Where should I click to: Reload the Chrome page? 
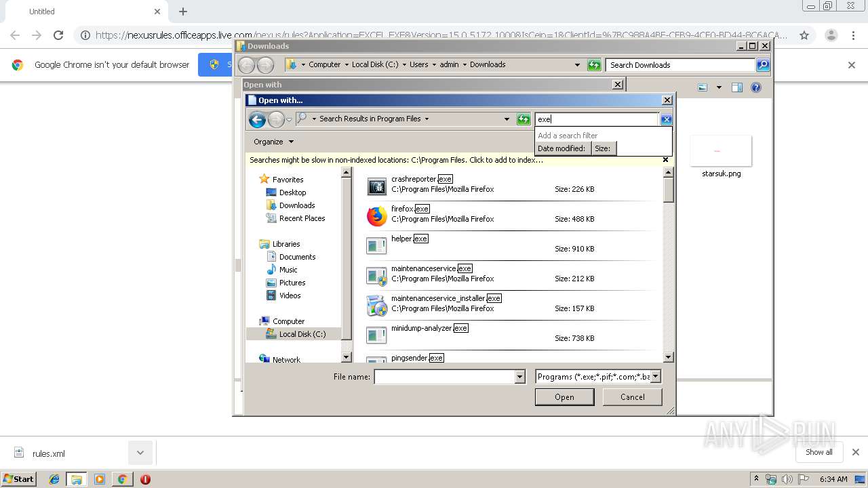tap(58, 35)
